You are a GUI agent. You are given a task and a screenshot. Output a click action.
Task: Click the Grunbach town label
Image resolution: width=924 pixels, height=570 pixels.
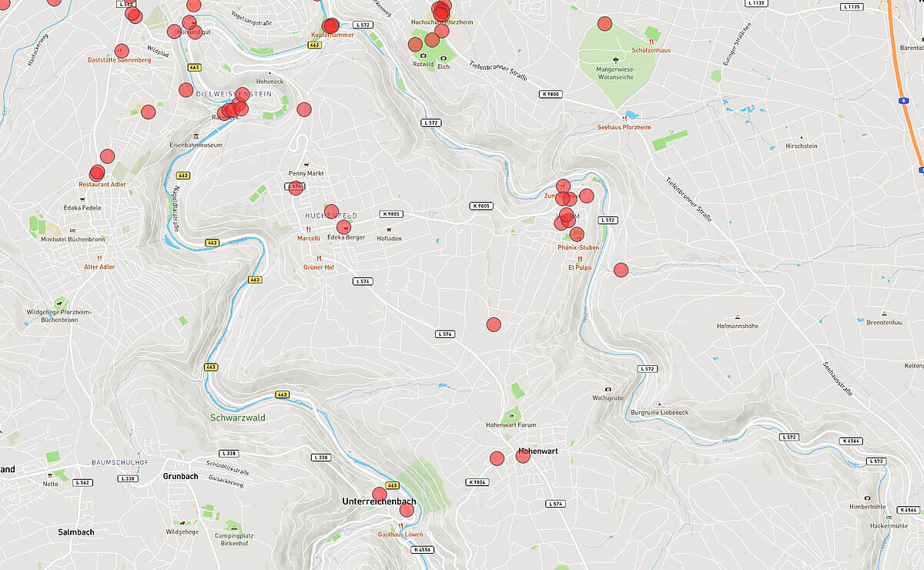click(x=181, y=476)
